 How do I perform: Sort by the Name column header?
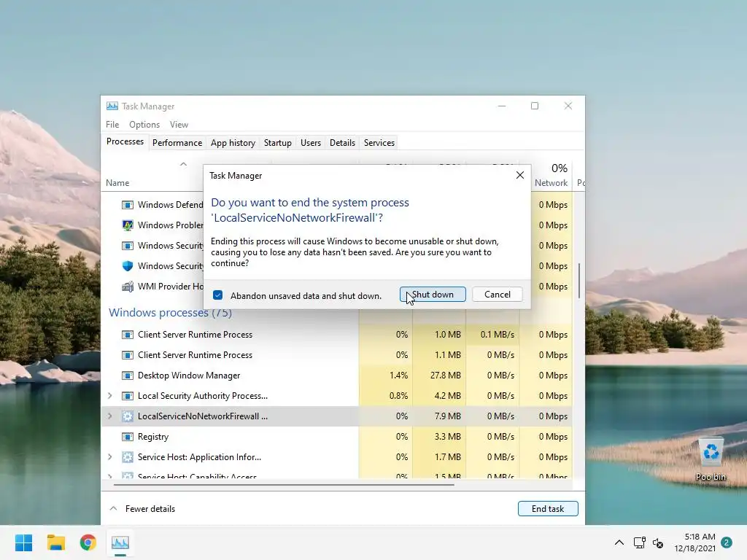117,183
